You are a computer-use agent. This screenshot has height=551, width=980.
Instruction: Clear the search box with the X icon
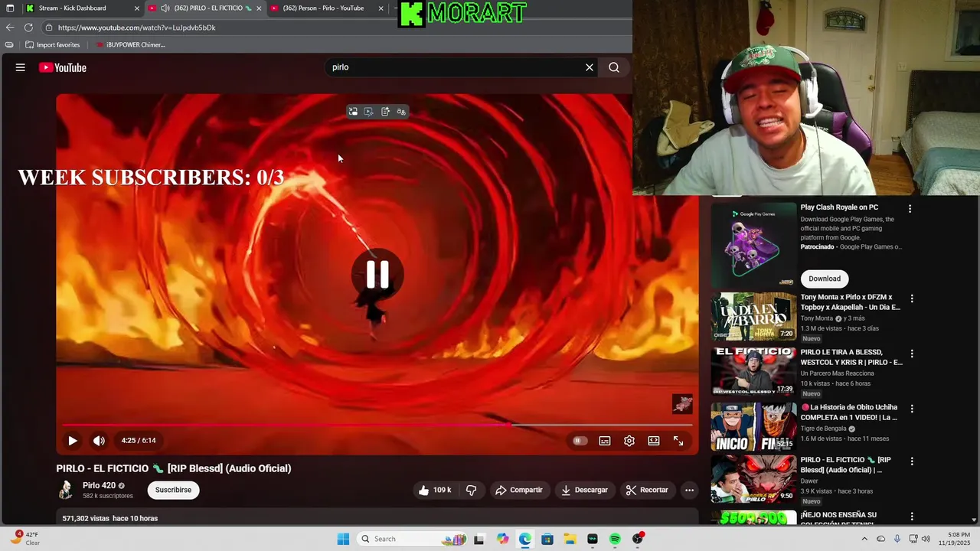[590, 67]
